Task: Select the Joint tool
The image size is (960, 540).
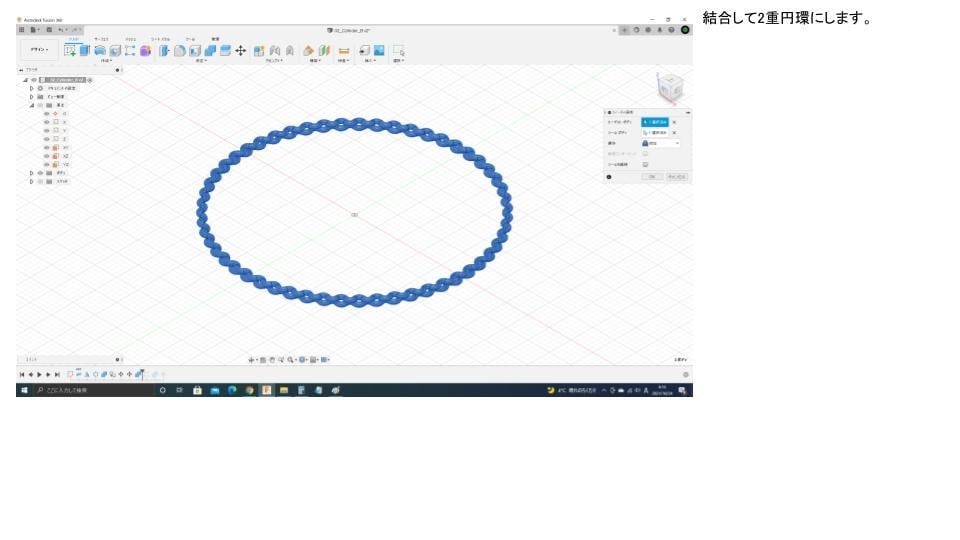Action: [274, 51]
